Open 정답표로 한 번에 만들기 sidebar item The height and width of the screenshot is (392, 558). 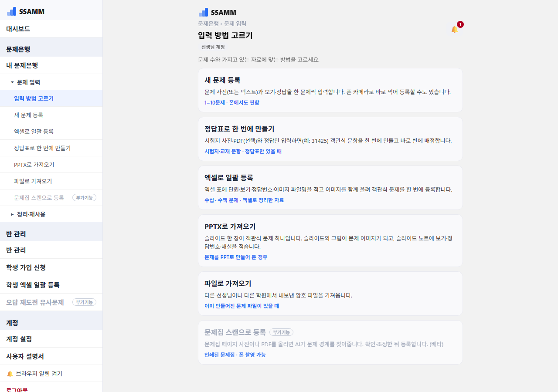click(51, 148)
